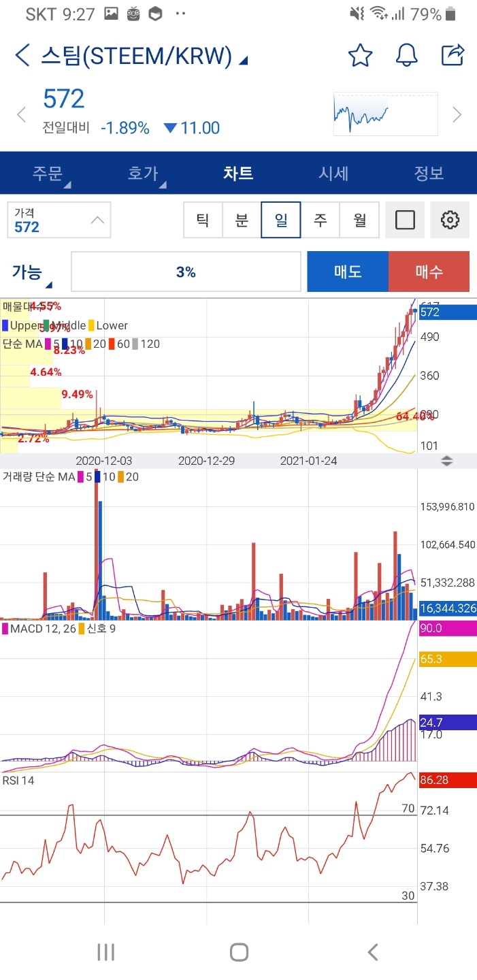This screenshot has width=477, height=980.
Task: Tap the muted sound status icon
Action: pyautogui.click(x=357, y=14)
